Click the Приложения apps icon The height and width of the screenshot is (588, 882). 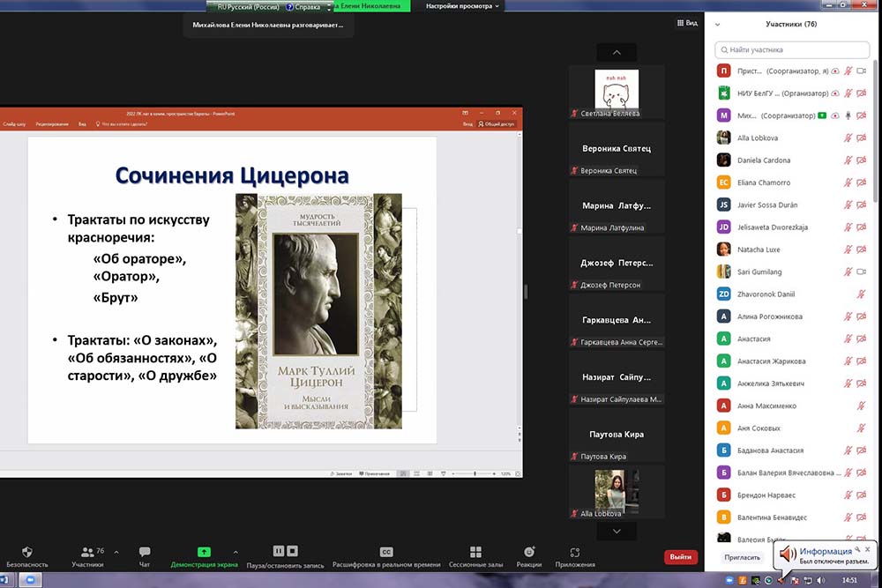pyautogui.click(x=575, y=552)
